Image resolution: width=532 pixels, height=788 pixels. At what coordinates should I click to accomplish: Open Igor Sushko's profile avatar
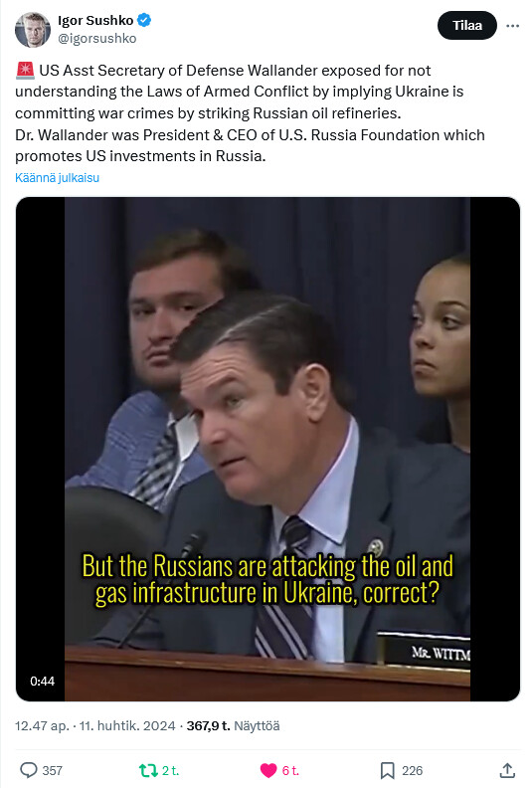[x=33, y=29]
